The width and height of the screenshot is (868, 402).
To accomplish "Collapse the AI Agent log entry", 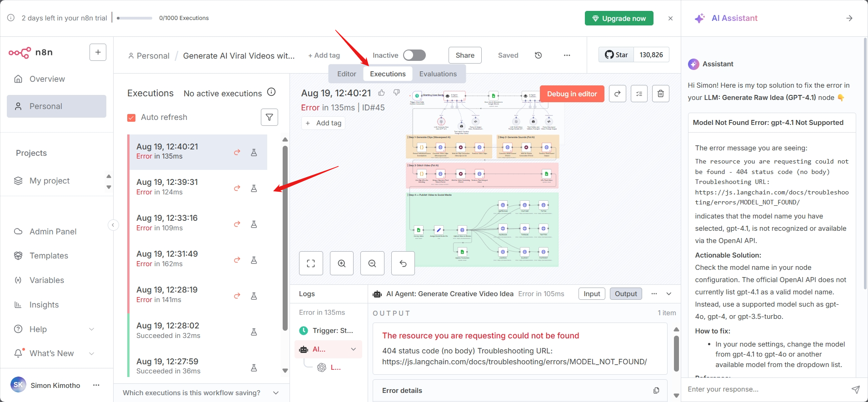I will [x=354, y=349].
